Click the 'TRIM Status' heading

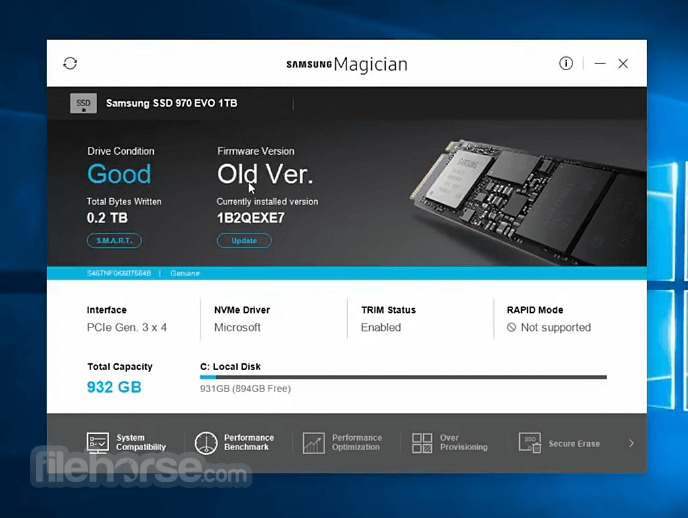(388, 310)
